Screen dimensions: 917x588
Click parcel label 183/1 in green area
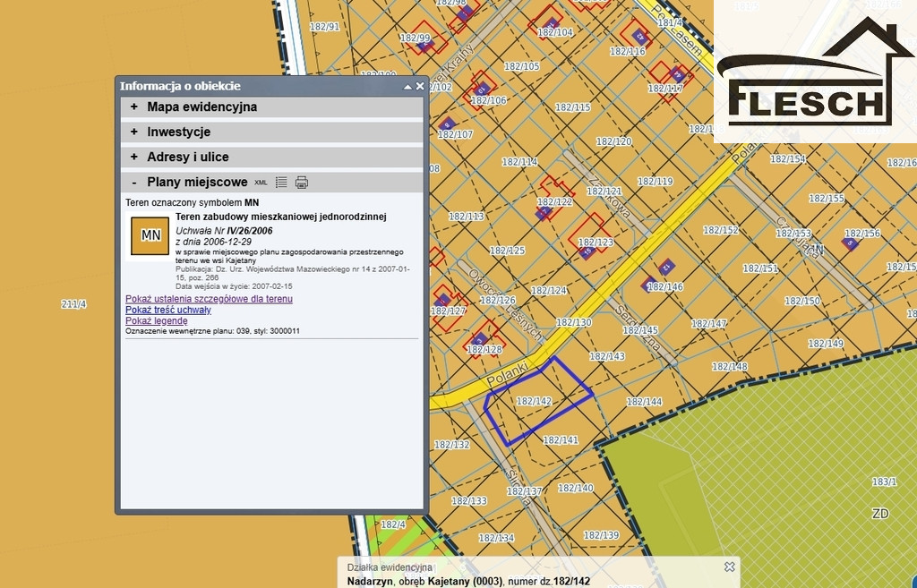pos(884,482)
